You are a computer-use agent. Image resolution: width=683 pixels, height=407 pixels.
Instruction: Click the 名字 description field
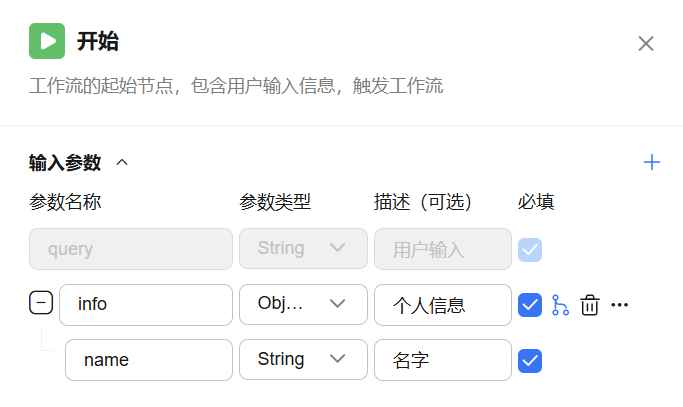(442, 360)
